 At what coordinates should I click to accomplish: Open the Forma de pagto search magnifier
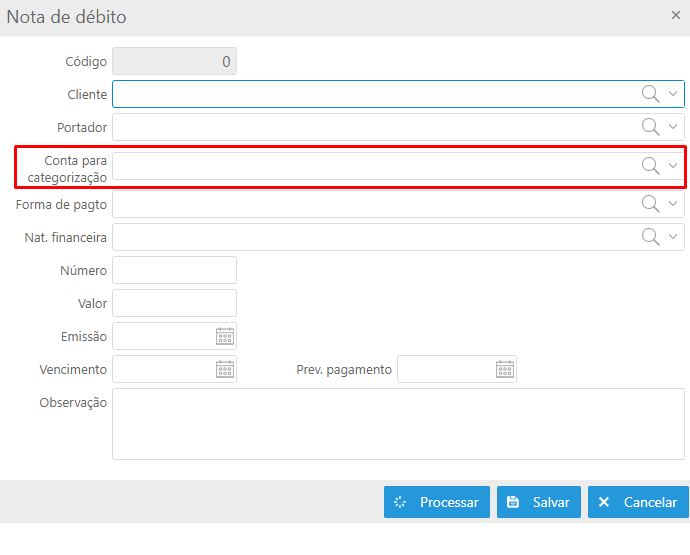650,204
